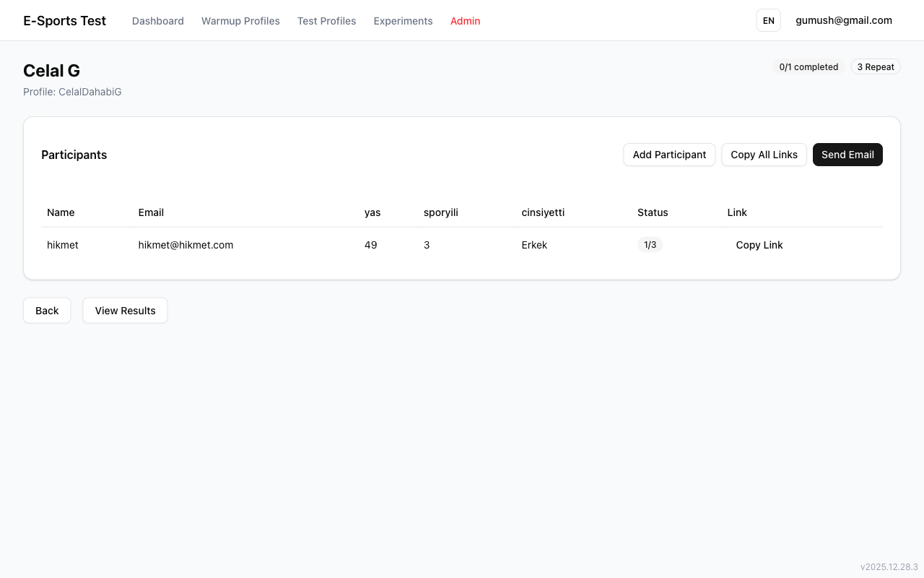Click the 1/3 status badge
This screenshot has height=578, width=924.
coord(650,245)
